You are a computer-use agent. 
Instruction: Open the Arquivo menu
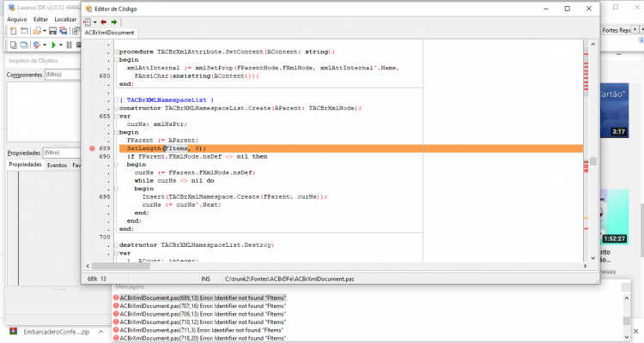coord(17,19)
